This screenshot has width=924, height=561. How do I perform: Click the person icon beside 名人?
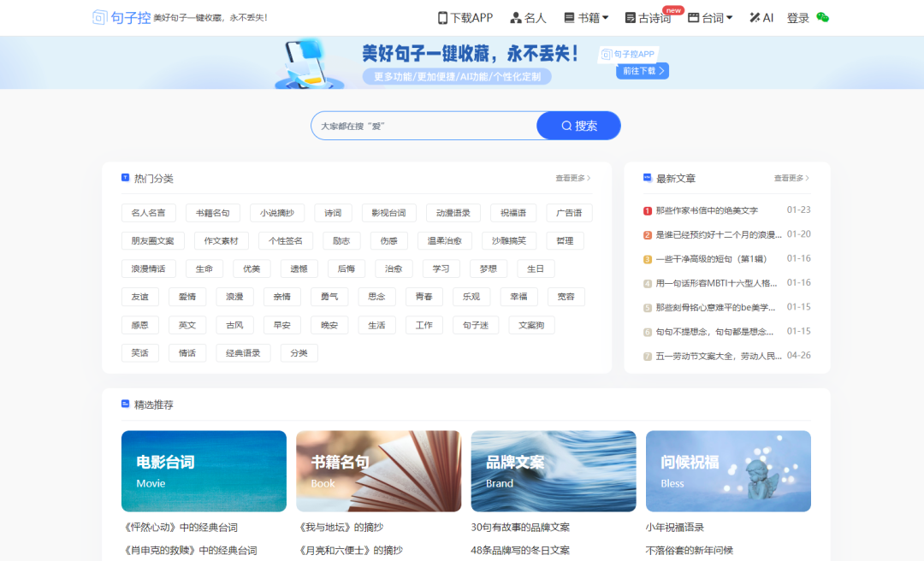[516, 18]
